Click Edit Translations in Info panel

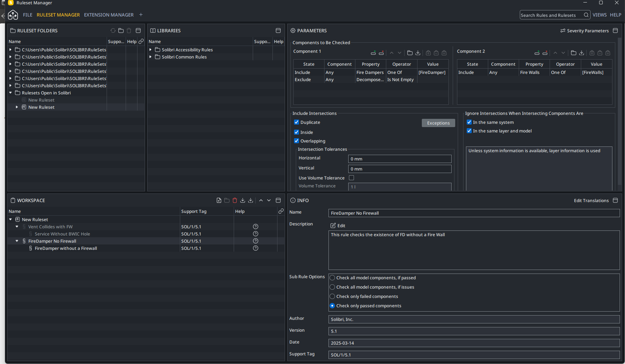[591, 200]
